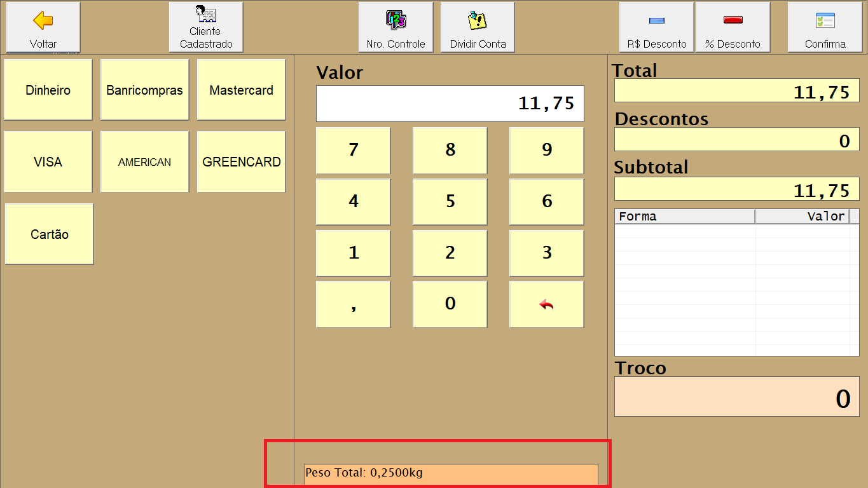Tap keypad digit 1
The height and width of the screenshot is (488, 868).
354,254
